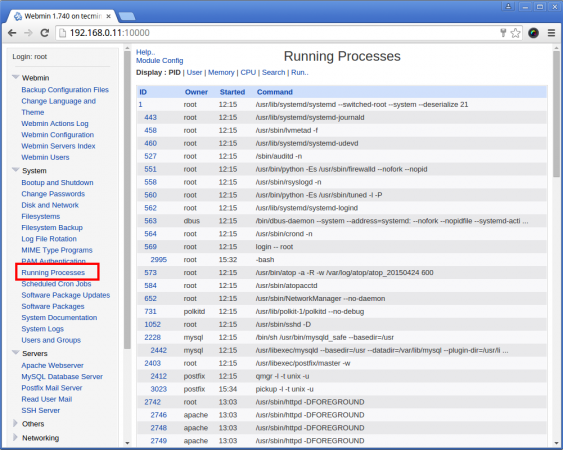Open process 1052 sshd
The image size is (563, 450).
point(153,324)
